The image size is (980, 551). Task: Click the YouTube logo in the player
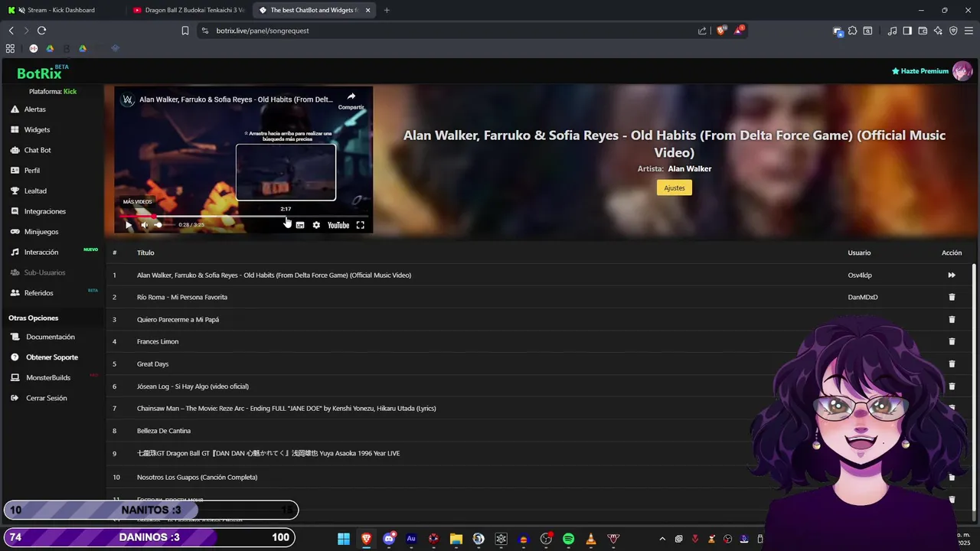[338, 225]
